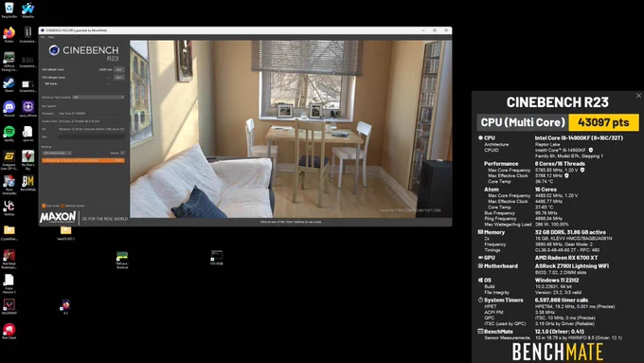Click the 43097 pts score badge
This screenshot has height=363, width=644.
click(x=603, y=122)
